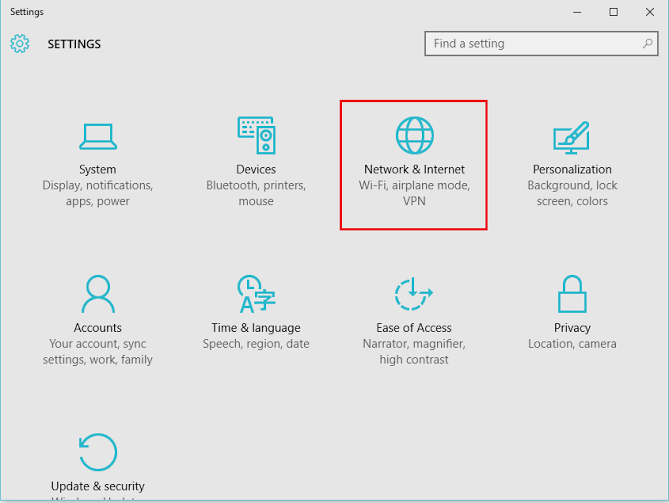Maximize the Settings window
Viewport: 669px width, 503px height.
(614, 12)
